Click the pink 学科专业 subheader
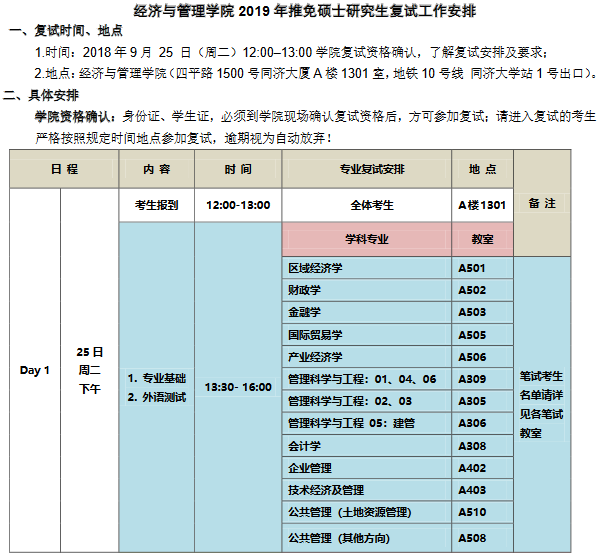The height and width of the screenshot is (553, 601). point(366,240)
